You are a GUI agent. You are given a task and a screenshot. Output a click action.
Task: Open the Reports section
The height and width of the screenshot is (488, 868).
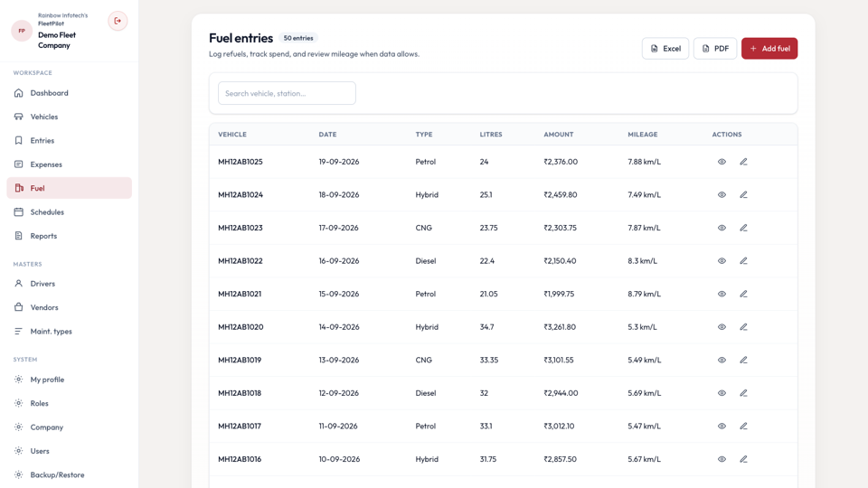tap(70, 236)
